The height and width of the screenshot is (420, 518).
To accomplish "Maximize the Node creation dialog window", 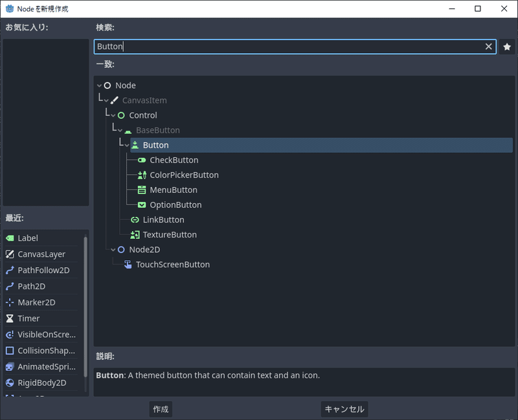I will point(478,8).
